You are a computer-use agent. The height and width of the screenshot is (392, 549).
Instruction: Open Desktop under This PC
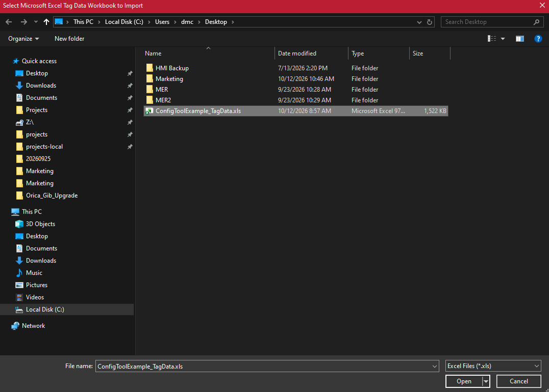(37, 236)
